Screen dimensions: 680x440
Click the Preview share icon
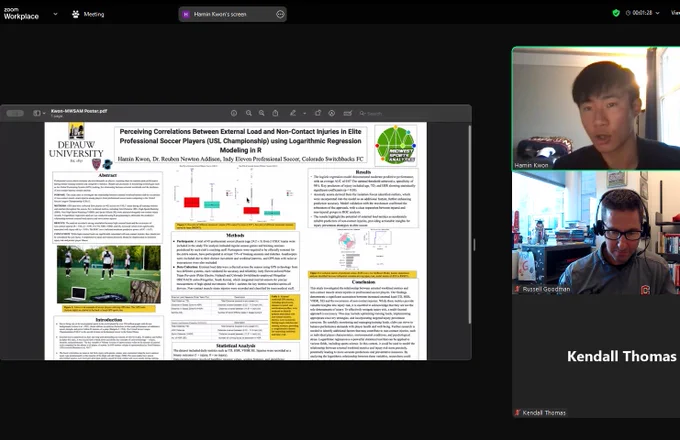(275, 113)
